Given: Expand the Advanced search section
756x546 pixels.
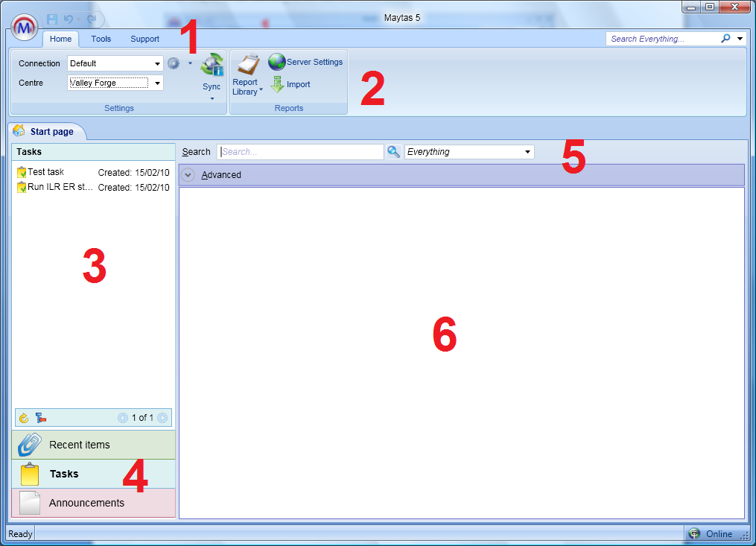Looking at the screenshot, I should [x=188, y=175].
